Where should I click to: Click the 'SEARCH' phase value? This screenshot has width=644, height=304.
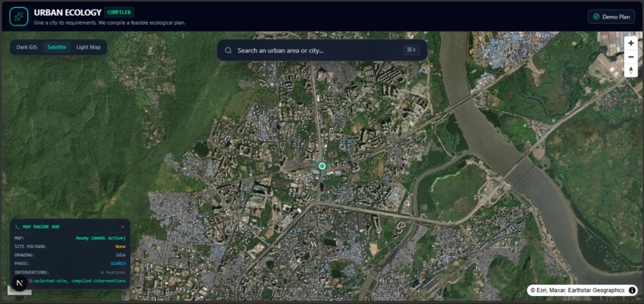point(118,264)
